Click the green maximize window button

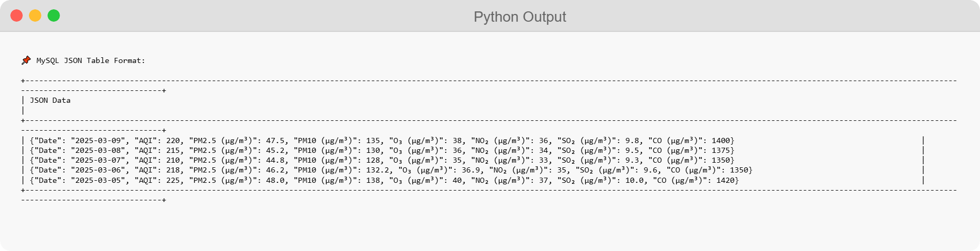pos(54,16)
